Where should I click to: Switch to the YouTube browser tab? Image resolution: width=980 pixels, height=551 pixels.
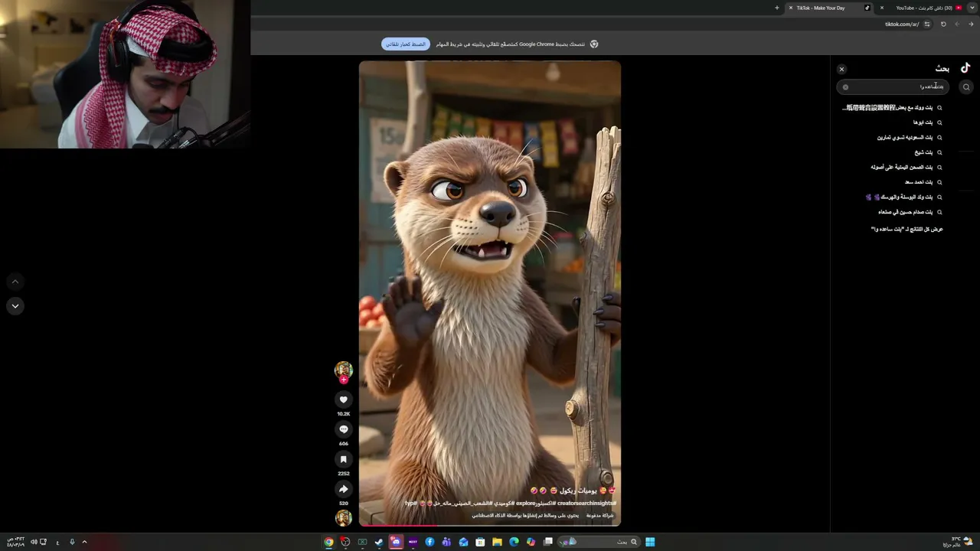pos(923,8)
